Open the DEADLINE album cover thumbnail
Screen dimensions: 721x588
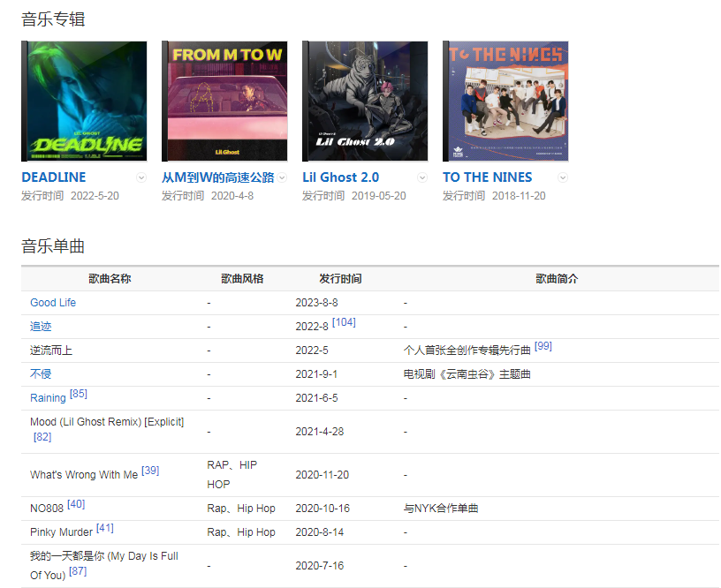point(84,101)
